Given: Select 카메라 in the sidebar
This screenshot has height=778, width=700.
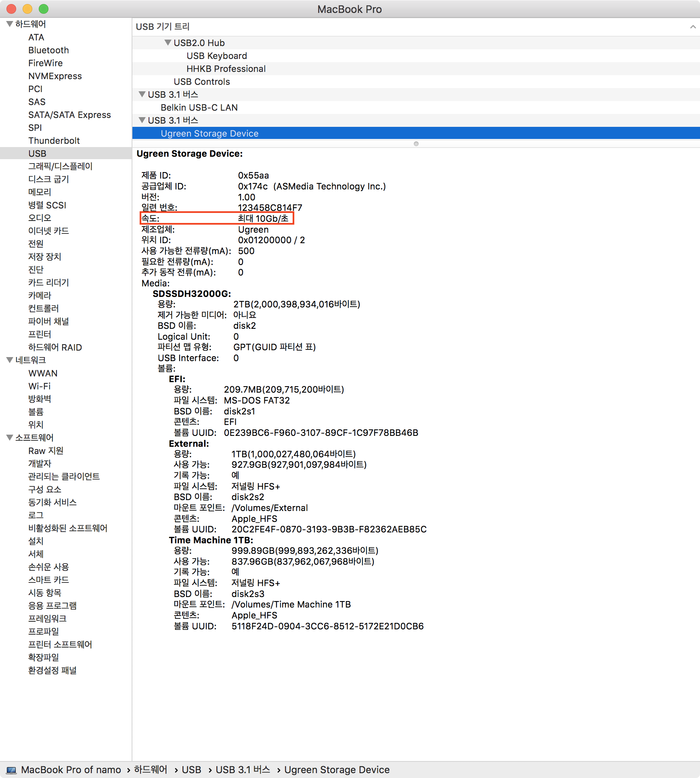Looking at the screenshot, I should click(x=40, y=296).
